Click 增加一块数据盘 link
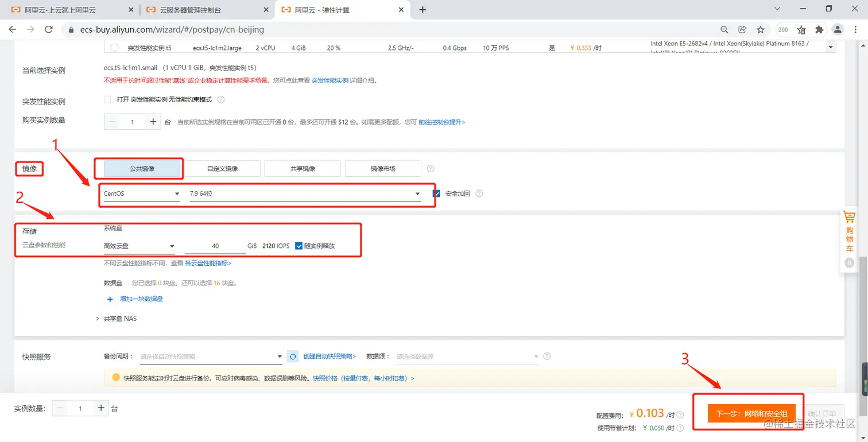Viewport: 868px width, 442px height. 141,299
